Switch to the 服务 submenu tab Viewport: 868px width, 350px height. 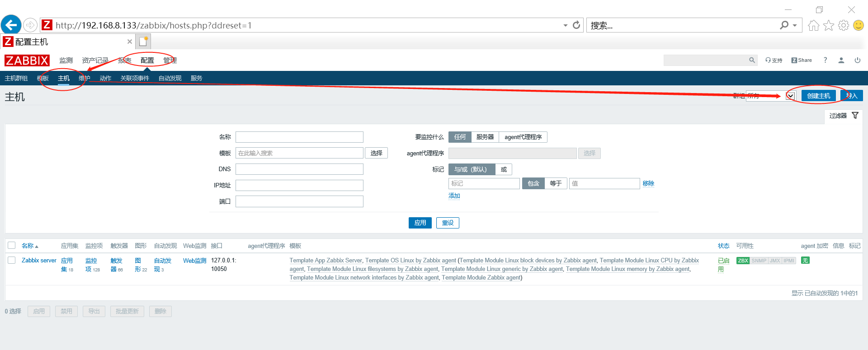pyautogui.click(x=196, y=78)
